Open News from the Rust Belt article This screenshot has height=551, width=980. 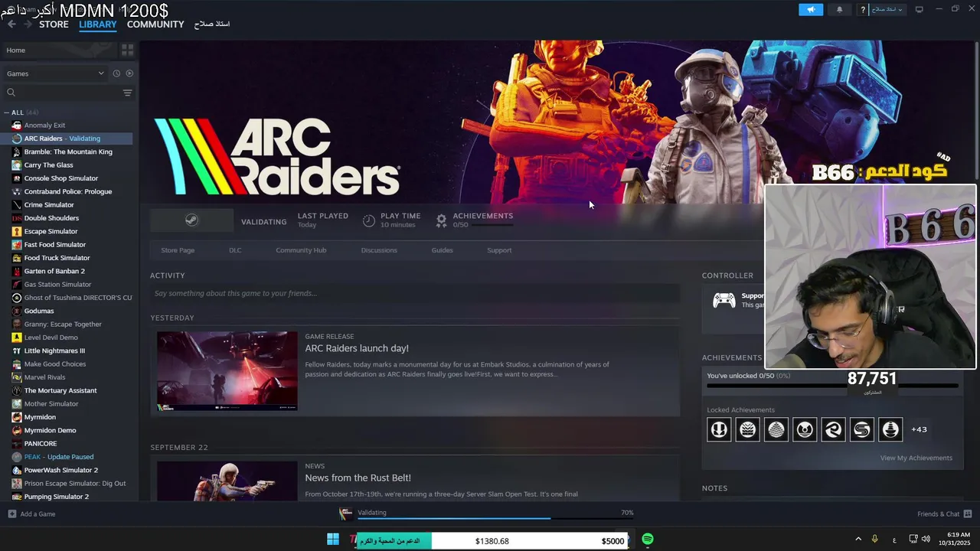pos(358,478)
